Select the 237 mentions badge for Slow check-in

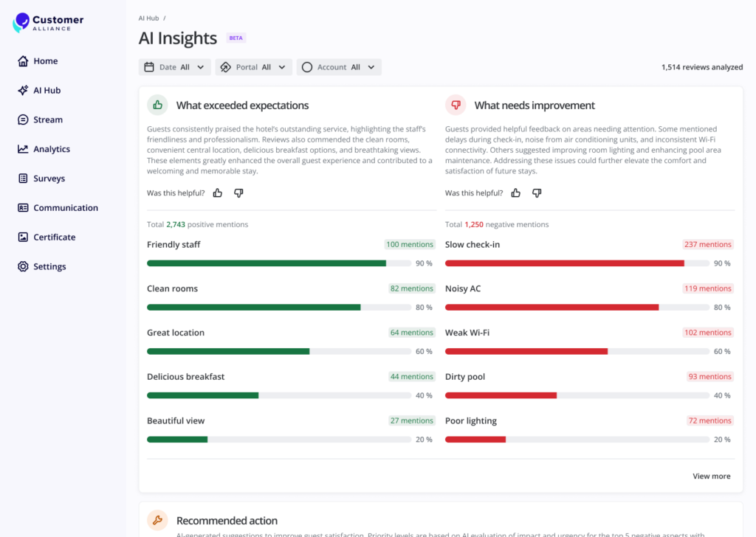[x=707, y=245]
